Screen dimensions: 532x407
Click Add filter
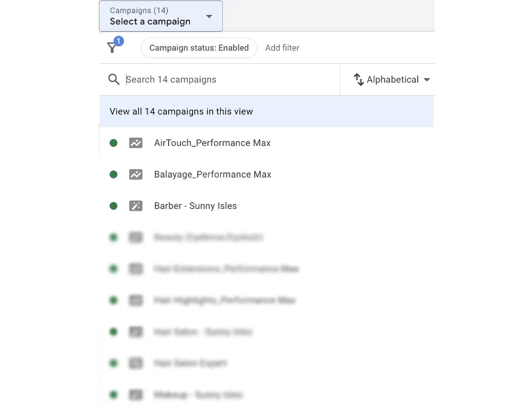pyautogui.click(x=282, y=48)
